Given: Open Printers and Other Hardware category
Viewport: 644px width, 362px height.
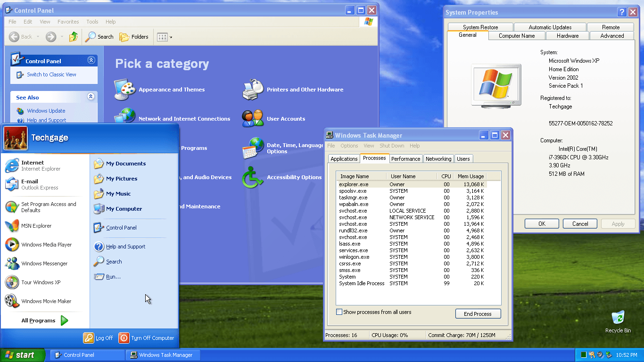Looking at the screenshot, I should pos(293,90).
